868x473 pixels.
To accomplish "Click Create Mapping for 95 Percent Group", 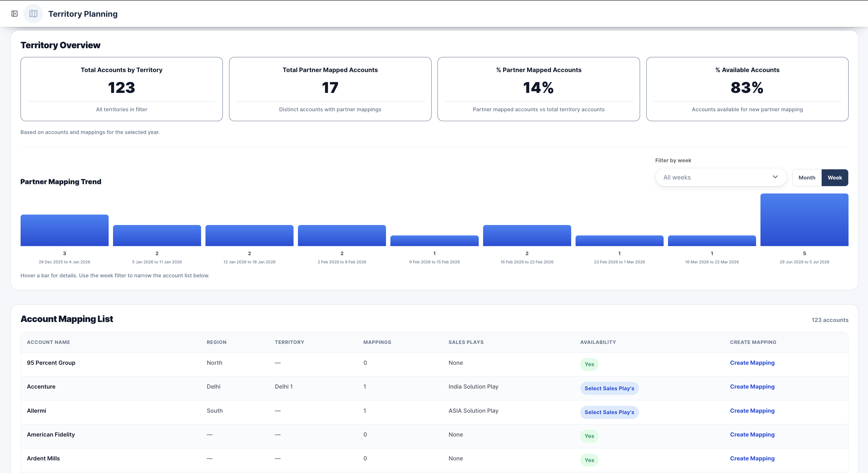I will pos(752,363).
